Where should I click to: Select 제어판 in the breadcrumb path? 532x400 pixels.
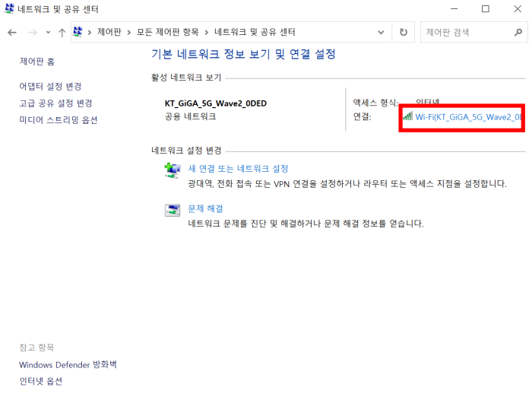click(x=109, y=32)
